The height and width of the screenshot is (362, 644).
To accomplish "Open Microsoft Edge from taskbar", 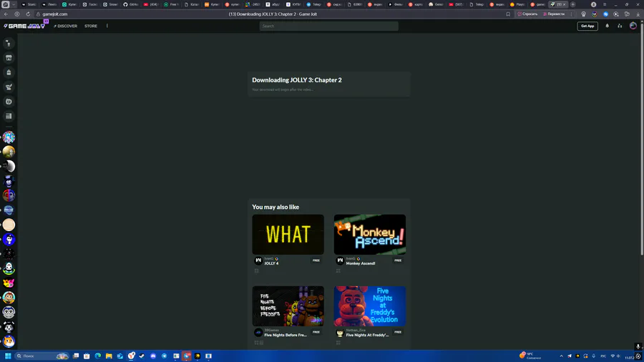I will click(98, 356).
